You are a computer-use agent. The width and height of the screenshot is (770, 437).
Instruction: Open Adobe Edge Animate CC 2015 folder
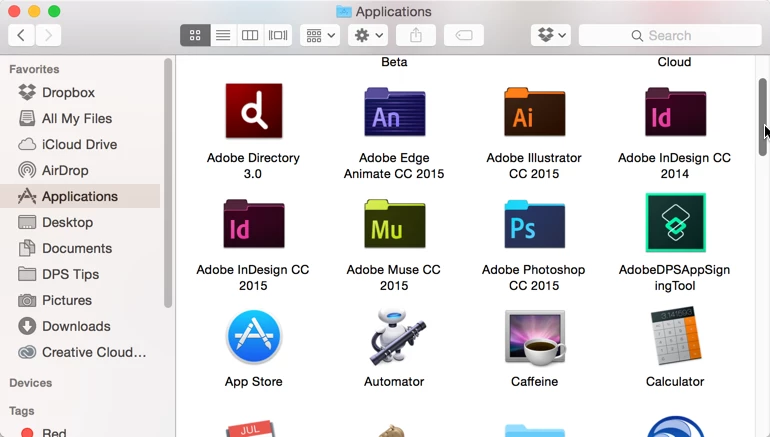click(394, 111)
